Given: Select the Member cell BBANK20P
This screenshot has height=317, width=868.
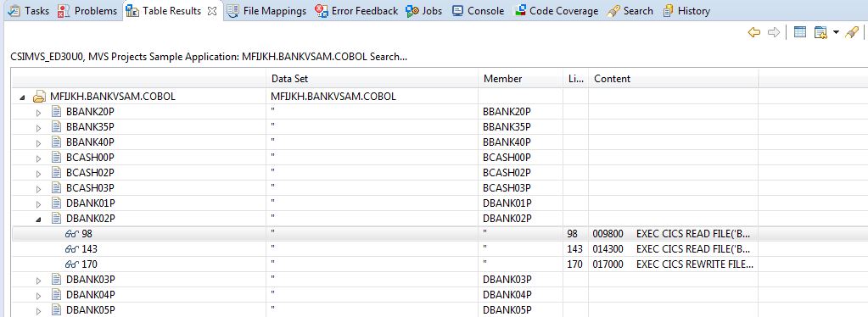Looking at the screenshot, I should (x=520, y=112).
